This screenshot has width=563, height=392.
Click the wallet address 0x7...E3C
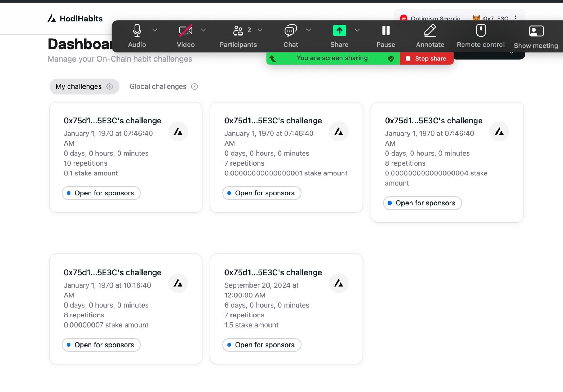[495, 18]
